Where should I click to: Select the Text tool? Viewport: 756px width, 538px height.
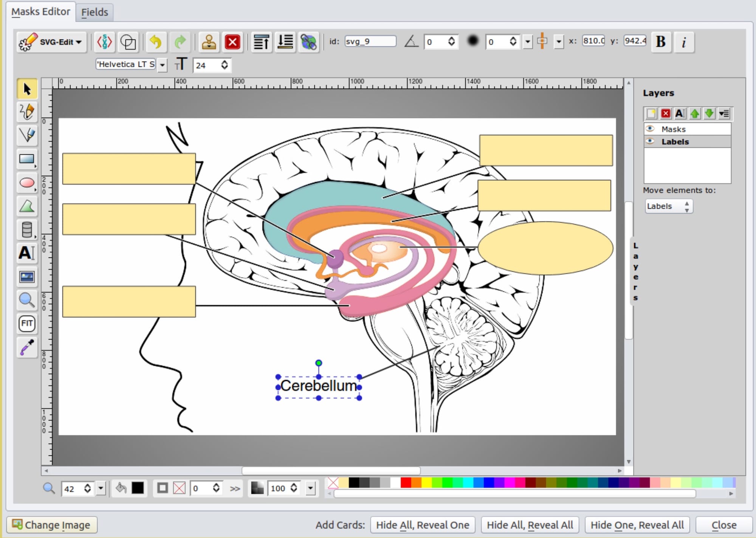[x=27, y=253]
